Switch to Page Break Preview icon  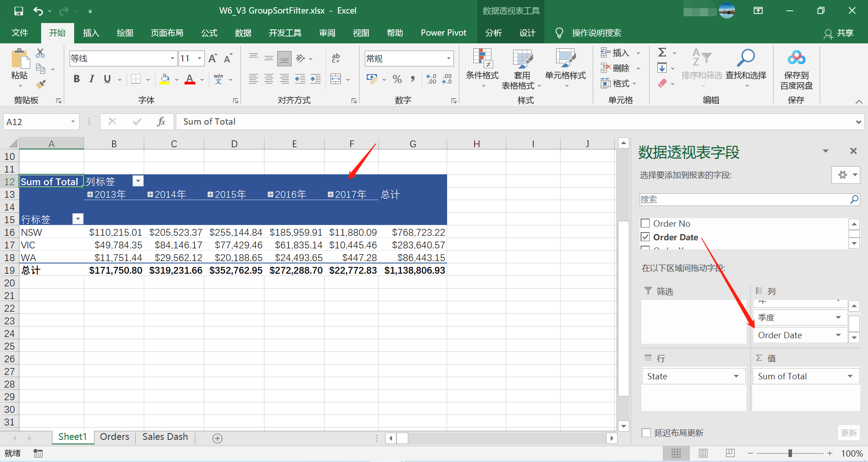(x=730, y=453)
